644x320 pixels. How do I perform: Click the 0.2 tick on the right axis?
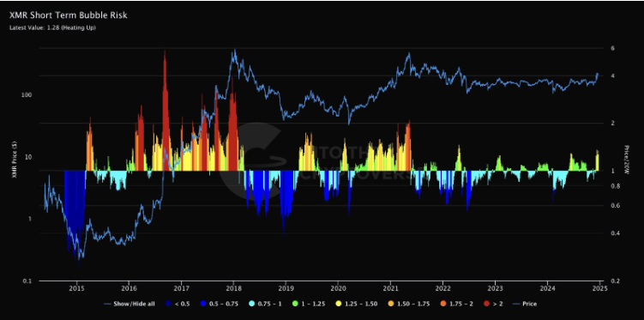[614, 281]
